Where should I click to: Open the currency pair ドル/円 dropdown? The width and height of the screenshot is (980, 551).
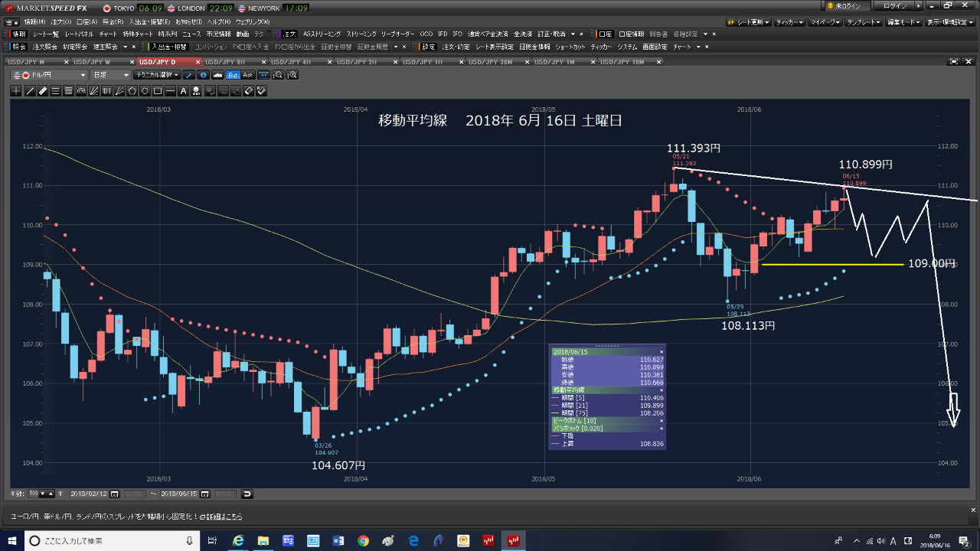[50, 75]
